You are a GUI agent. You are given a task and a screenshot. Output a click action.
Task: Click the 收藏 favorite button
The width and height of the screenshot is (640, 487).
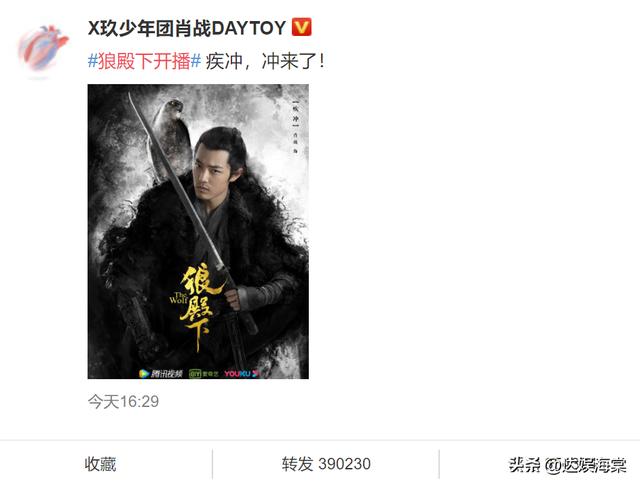(100, 464)
